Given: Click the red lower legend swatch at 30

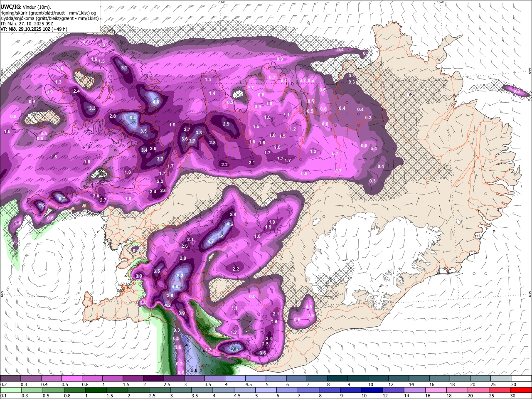Looking at the screenshot, I should (x=521, y=390).
